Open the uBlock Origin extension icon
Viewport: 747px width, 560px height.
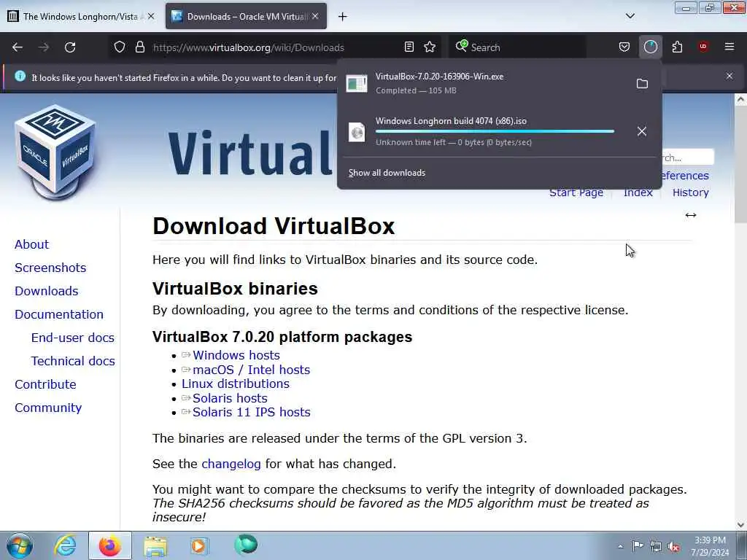tap(703, 47)
